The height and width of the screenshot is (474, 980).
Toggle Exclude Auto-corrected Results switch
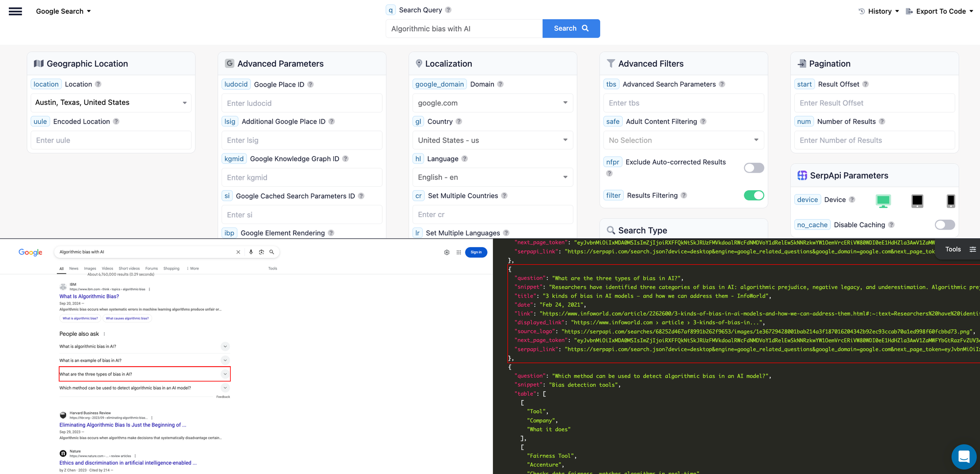[x=754, y=168]
